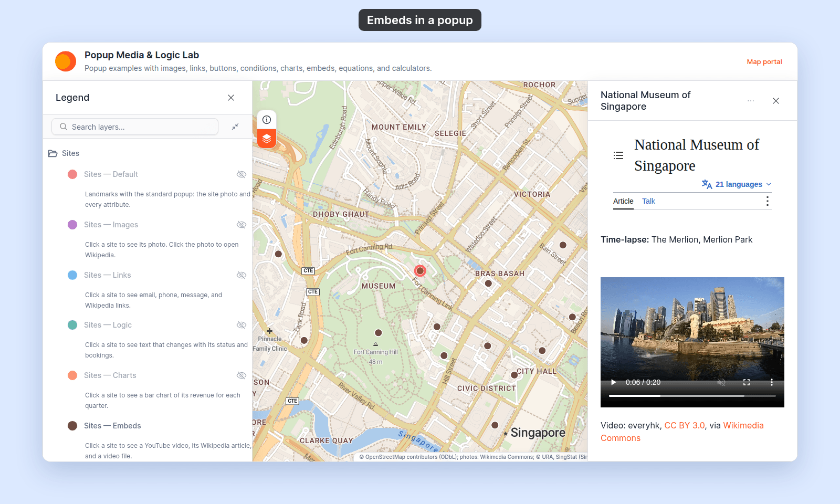This screenshot has width=840, height=504.
Task: Show the Sites — Images layer
Action: [x=241, y=225]
